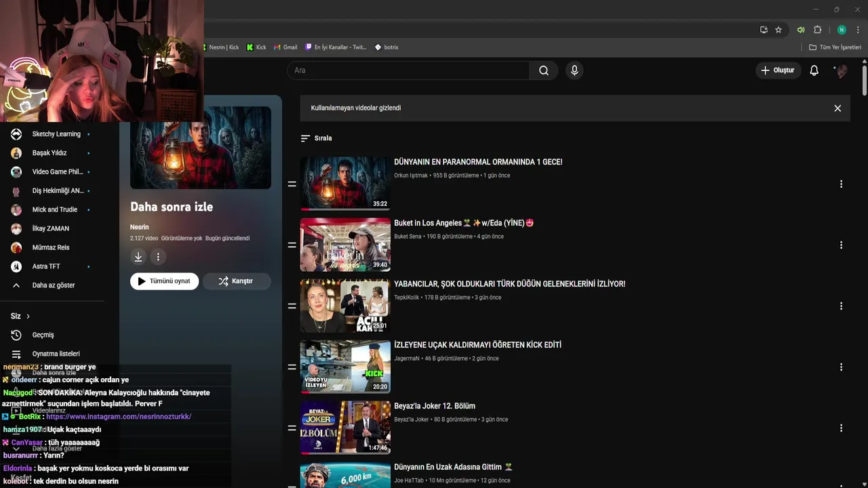Open Dünyanın En Uzak Adasına Gittim title

pos(453,467)
